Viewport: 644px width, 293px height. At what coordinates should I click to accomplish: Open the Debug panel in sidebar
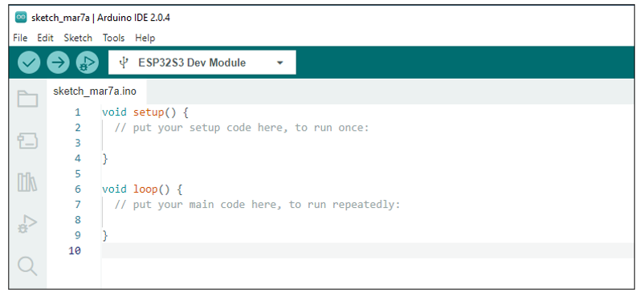pos(27,224)
